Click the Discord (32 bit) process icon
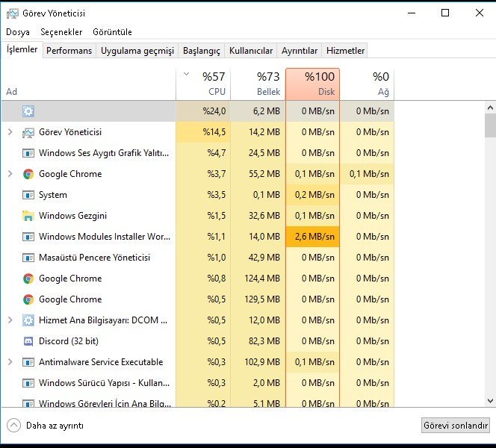The height and width of the screenshot is (448, 496). (x=28, y=341)
